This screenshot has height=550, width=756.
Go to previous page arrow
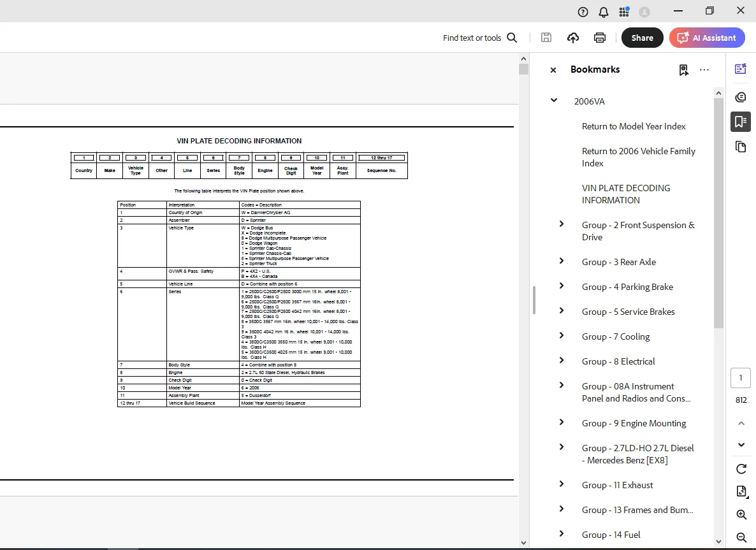741,423
